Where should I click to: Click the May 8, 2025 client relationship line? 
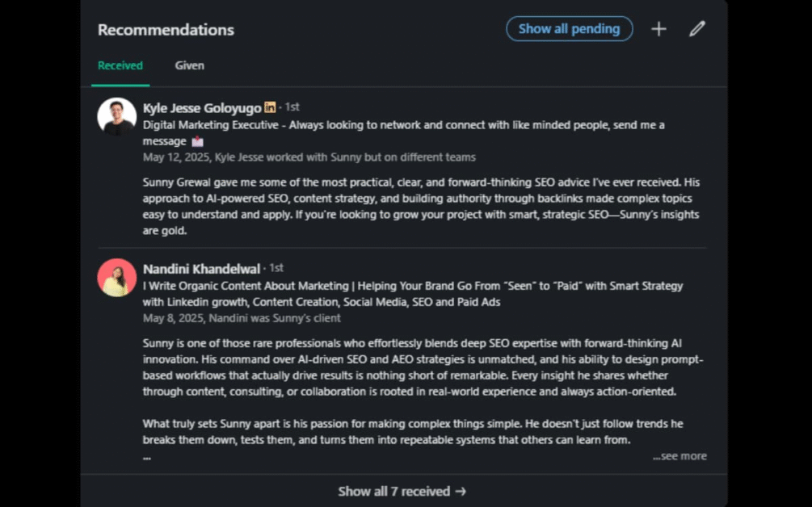click(242, 318)
